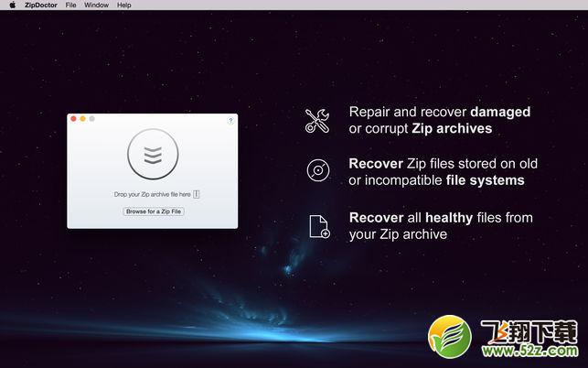Open the ZipDoctor application menu
588x368 pixels.
click(x=41, y=5)
